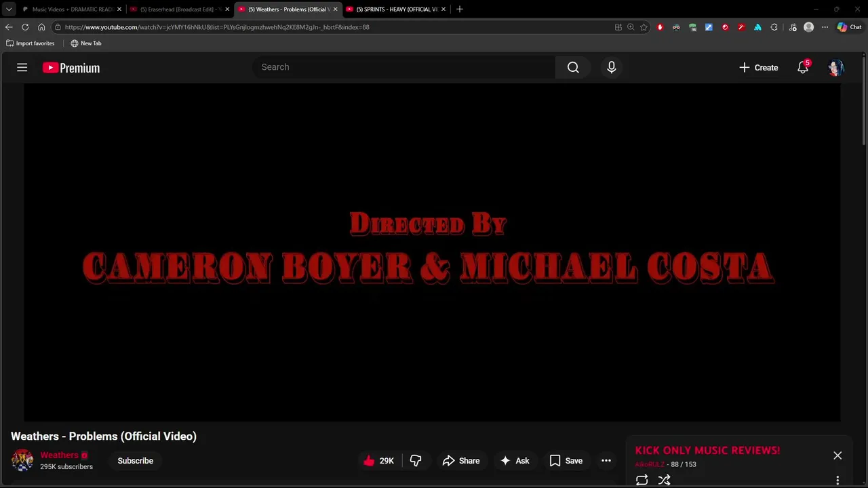
Task: Start voice search with microphone icon
Action: pos(612,67)
